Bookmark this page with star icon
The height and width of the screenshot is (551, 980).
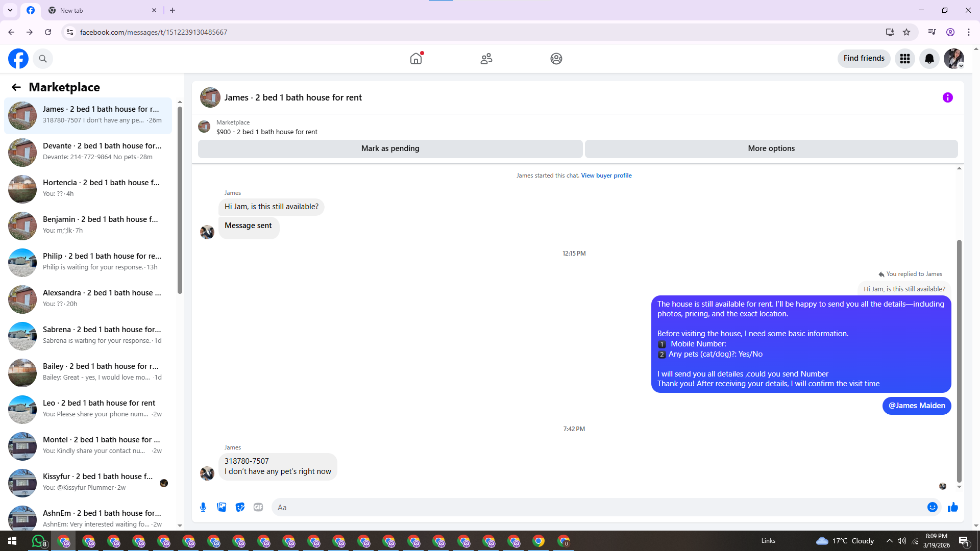tap(906, 32)
